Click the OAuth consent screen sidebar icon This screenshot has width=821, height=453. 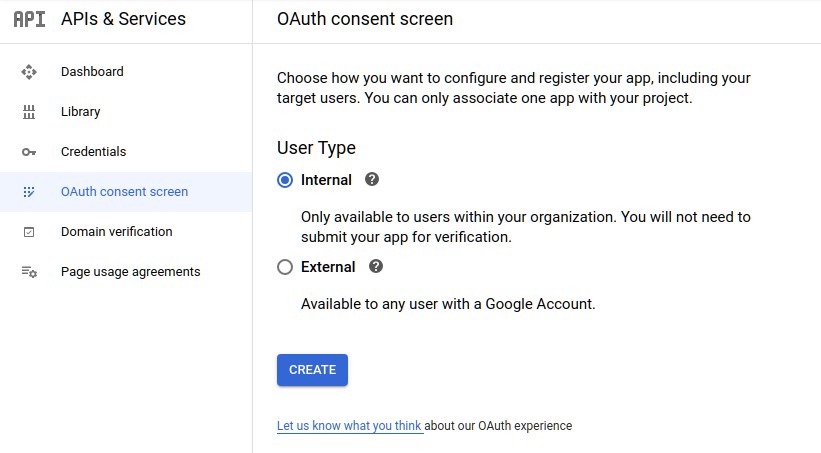pyautogui.click(x=29, y=192)
